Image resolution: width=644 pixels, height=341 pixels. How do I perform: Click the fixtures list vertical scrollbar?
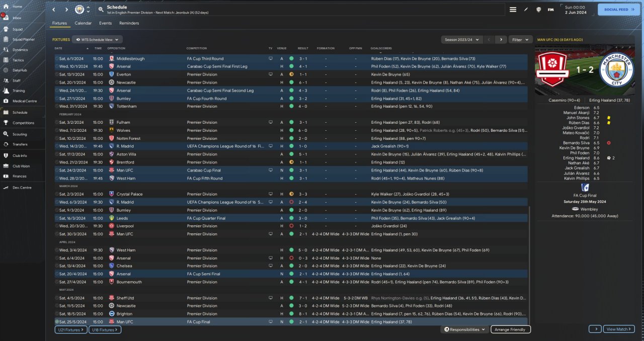click(530, 262)
